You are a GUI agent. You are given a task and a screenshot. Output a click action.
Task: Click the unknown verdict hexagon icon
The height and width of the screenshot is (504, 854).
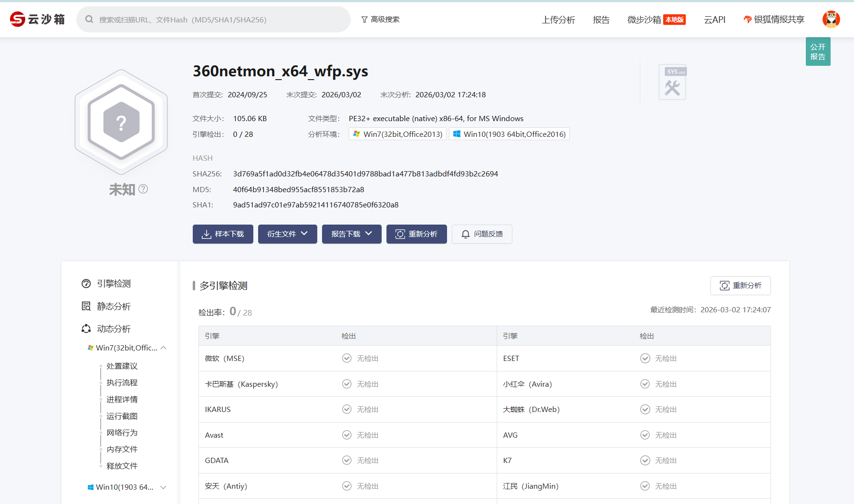(x=121, y=123)
